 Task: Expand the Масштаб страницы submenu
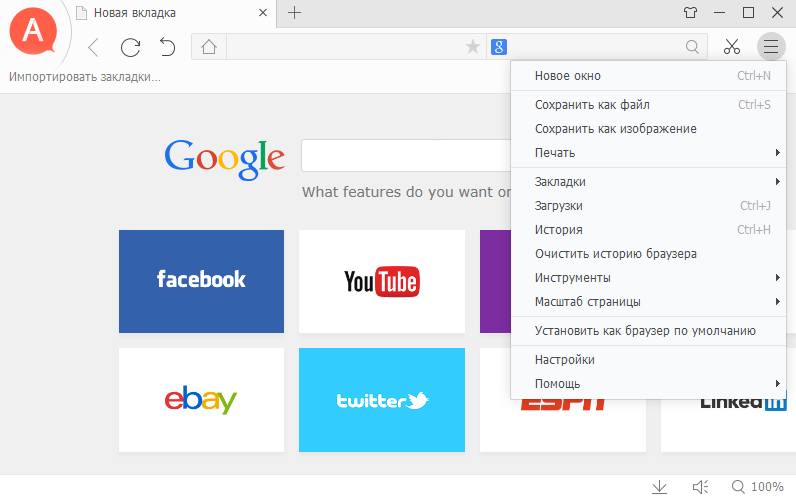pos(648,302)
